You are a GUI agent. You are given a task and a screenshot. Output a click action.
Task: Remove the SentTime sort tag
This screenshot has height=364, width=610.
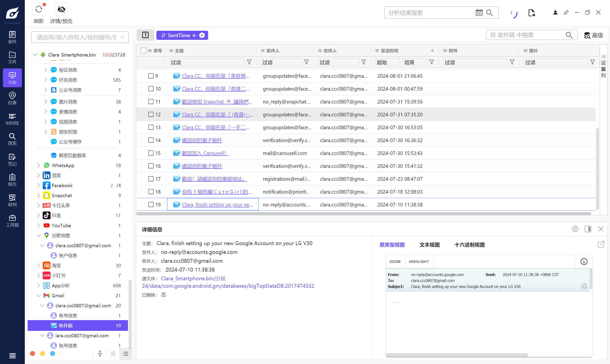(202, 35)
